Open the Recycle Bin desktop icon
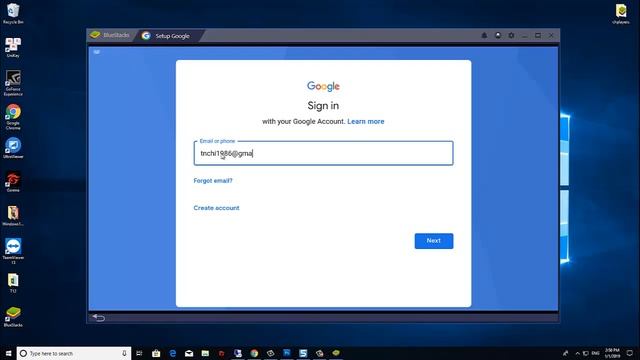 (13, 13)
